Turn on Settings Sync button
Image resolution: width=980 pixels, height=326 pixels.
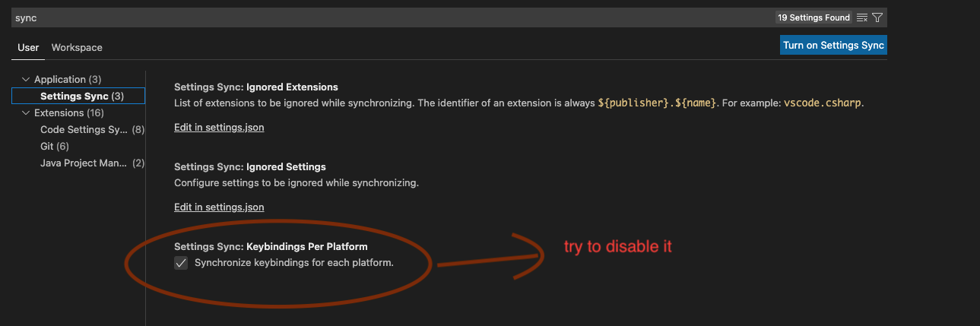tap(833, 45)
